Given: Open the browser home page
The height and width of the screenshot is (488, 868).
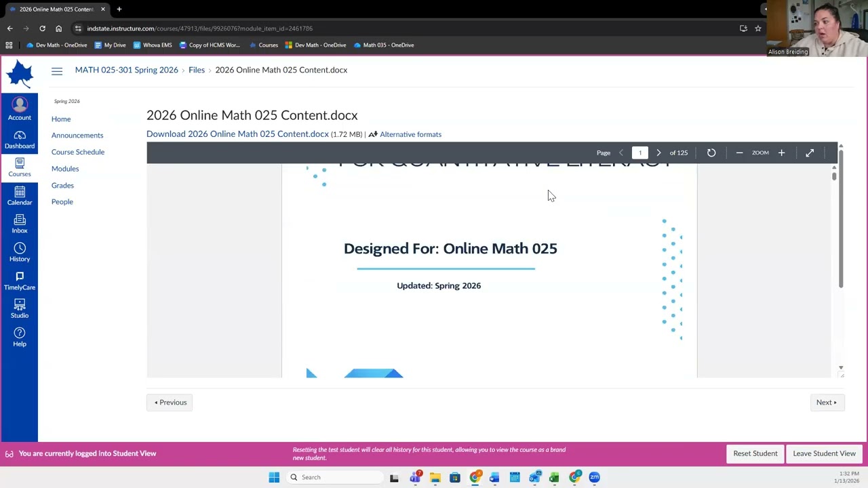Looking at the screenshot, I should (58, 28).
